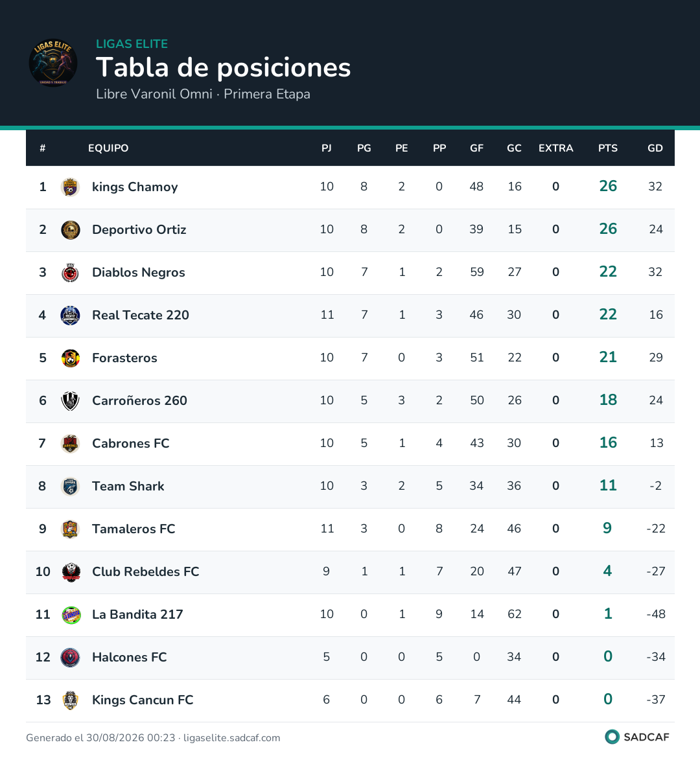
Task: Click the Ligas Elite league logo
Action: pos(53,63)
